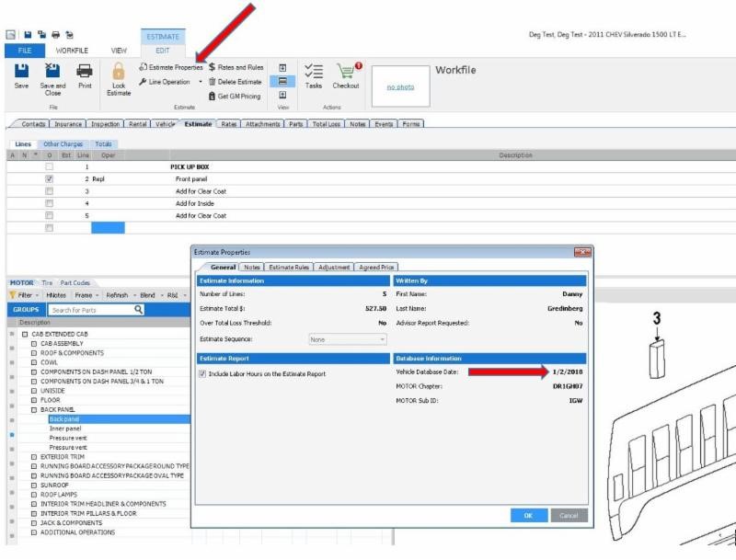The height and width of the screenshot is (560, 736).
Task: Click the no photo link
Action: point(400,86)
